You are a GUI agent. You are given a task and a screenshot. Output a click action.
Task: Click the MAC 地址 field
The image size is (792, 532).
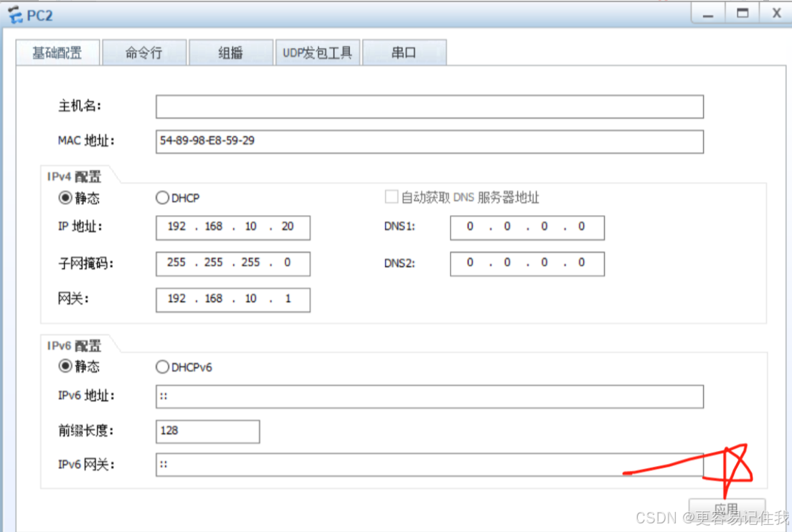429,141
